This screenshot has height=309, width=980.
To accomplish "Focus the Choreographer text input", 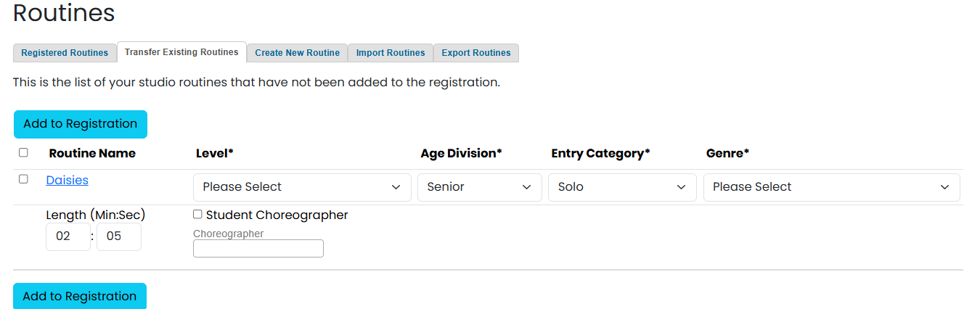I will point(258,249).
